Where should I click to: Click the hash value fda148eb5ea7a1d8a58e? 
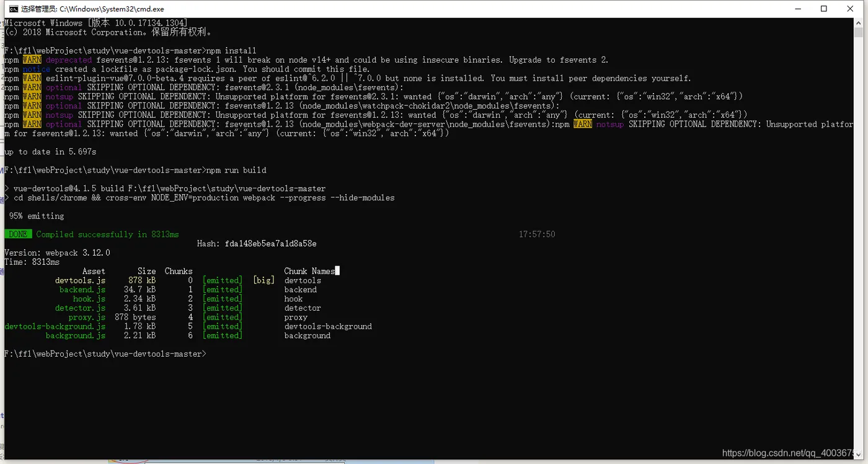[x=270, y=244]
